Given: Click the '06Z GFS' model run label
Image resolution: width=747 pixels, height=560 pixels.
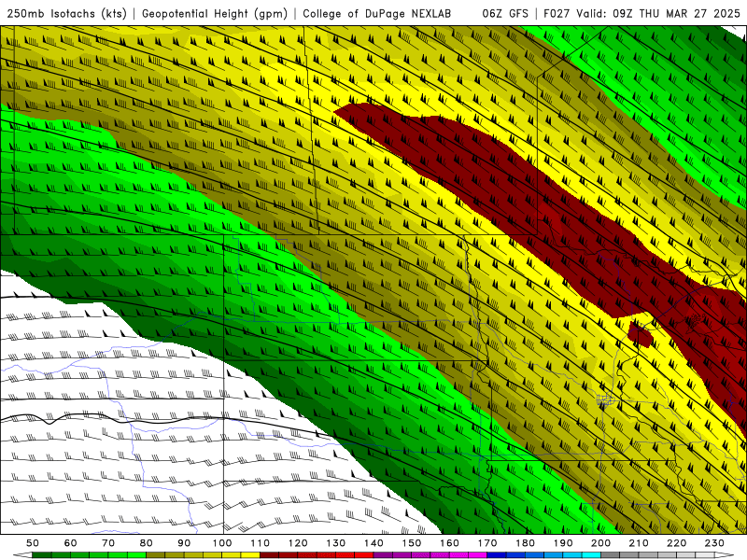Looking at the screenshot, I should tap(505, 13).
